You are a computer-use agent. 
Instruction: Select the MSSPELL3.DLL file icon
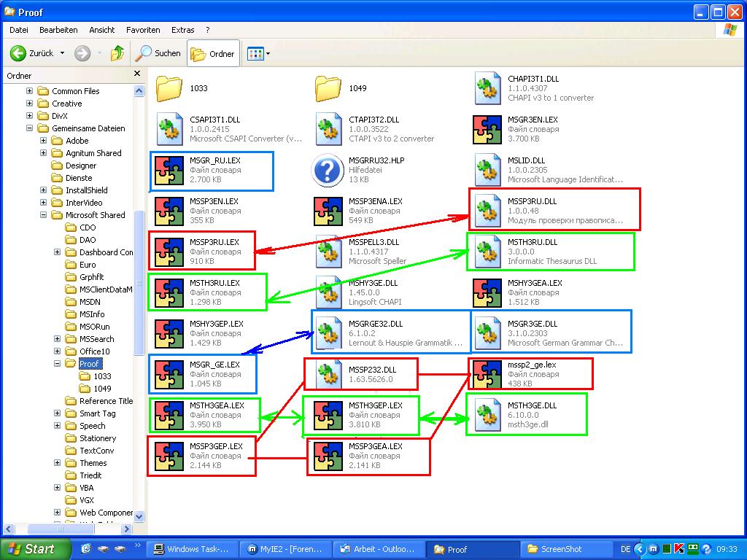tap(329, 252)
